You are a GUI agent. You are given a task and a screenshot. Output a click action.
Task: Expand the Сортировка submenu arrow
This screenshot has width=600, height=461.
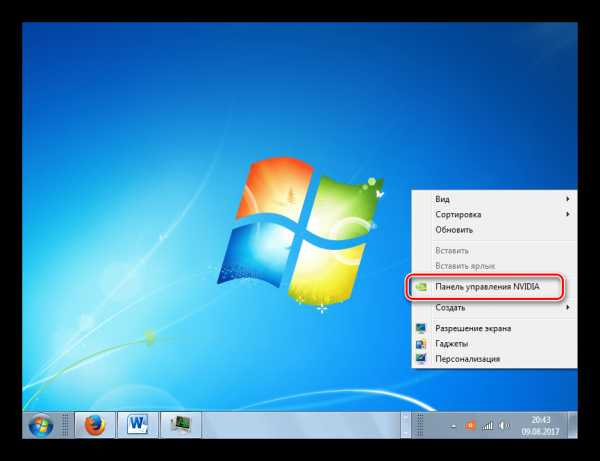click(x=567, y=214)
